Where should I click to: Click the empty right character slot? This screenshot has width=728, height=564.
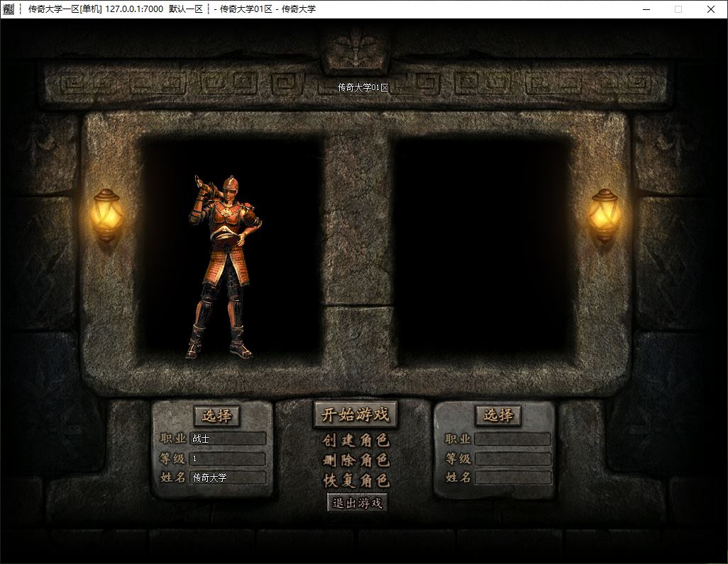click(482, 248)
